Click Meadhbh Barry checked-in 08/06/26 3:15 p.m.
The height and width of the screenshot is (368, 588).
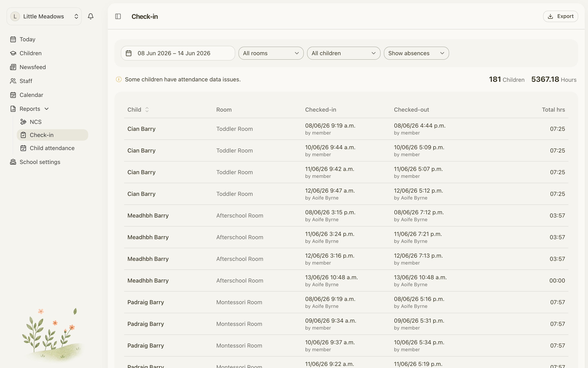(330, 212)
